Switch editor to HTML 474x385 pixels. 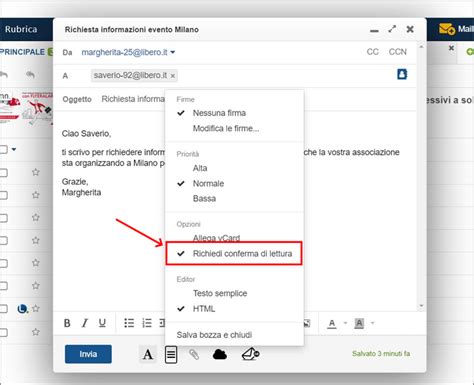(x=204, y=309)
